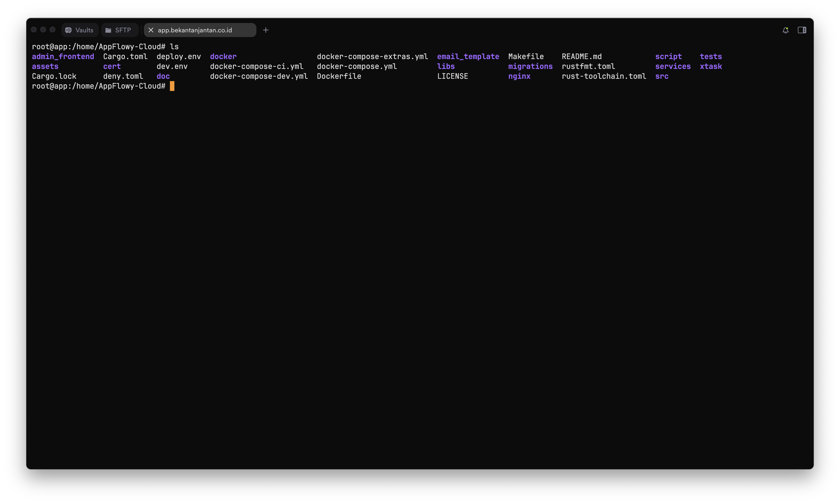Click docker-compose-ci.yml in the listing
This screenshot has width=840, height=504.
(x=257, y=67)
